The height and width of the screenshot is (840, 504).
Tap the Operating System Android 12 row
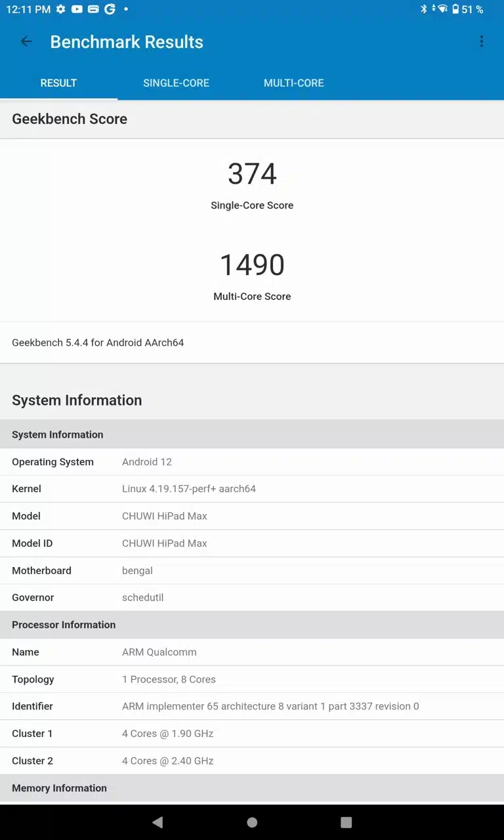tap(252, 462)
